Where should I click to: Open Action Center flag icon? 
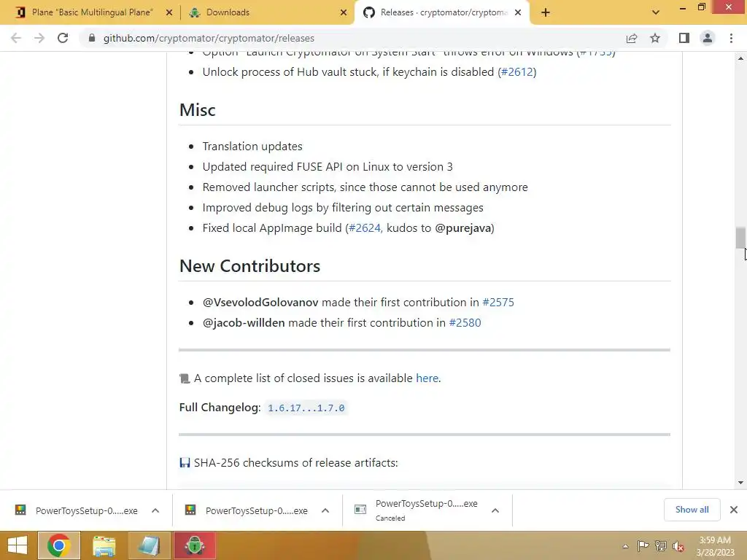coord(643,546)
